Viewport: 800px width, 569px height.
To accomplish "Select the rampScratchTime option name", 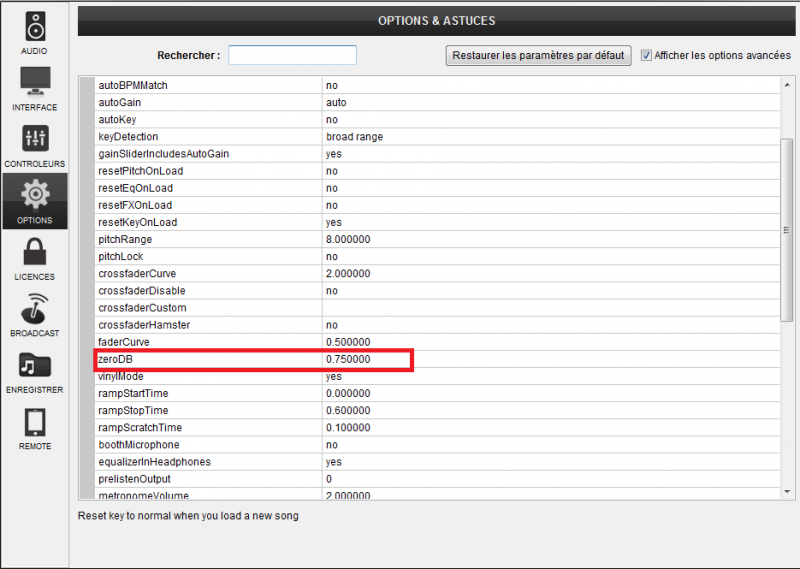I will point(140,428).
